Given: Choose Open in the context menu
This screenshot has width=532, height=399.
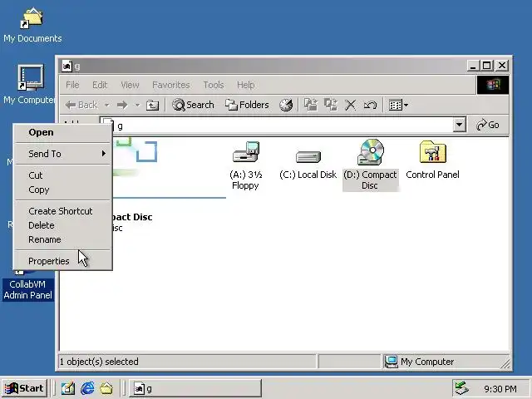Looking at the screenshot, I should [x=63, y=132].
